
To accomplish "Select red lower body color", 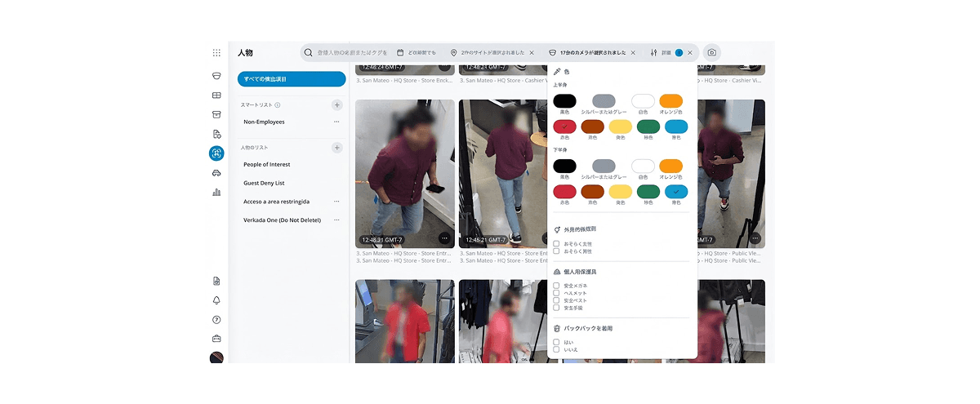I will (564, 192).
